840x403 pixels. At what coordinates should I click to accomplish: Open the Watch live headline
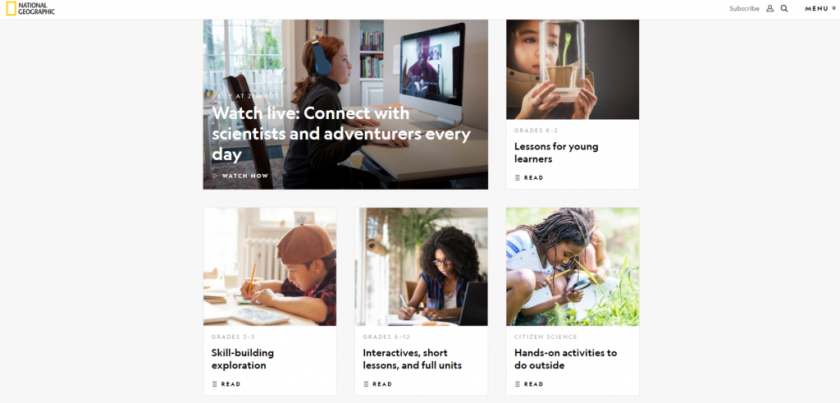pos(341,133)
